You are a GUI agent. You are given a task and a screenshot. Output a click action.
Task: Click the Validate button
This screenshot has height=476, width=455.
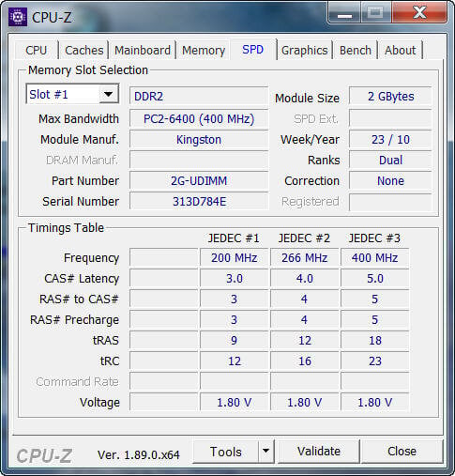tap(319, 451)
